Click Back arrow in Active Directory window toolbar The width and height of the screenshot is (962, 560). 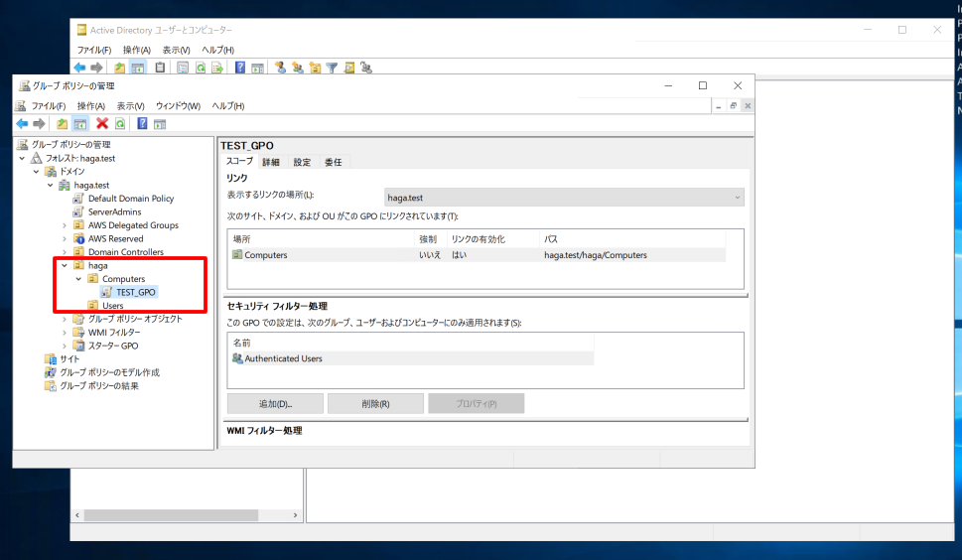pos(79,68)
